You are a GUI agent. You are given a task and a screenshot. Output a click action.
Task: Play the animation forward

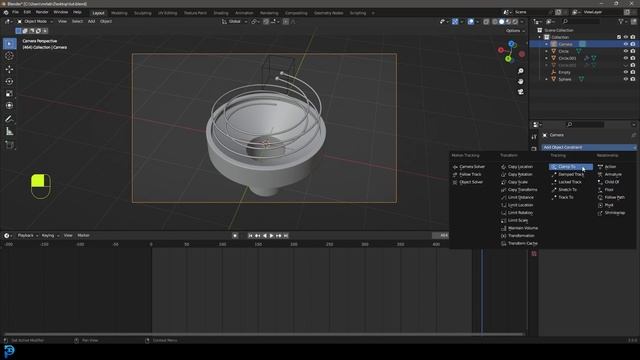(x=271, y=236)
